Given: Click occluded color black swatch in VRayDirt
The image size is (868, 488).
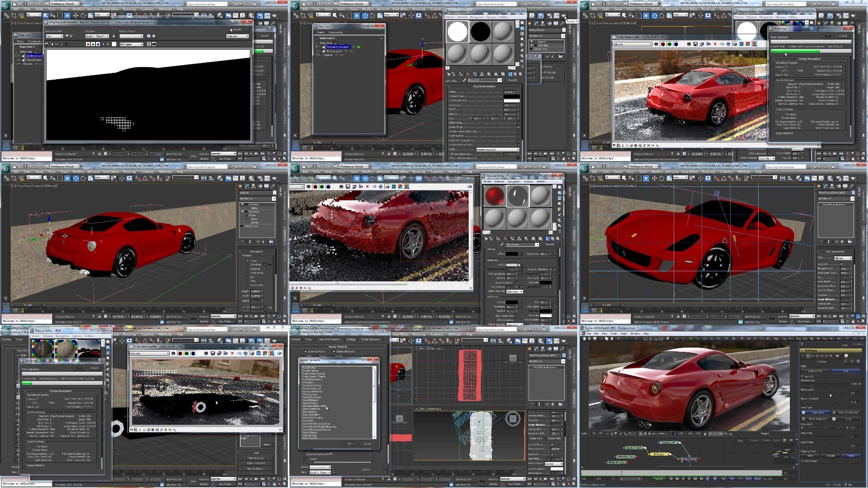Looking at the screenshot, I should tap(512, 96).
